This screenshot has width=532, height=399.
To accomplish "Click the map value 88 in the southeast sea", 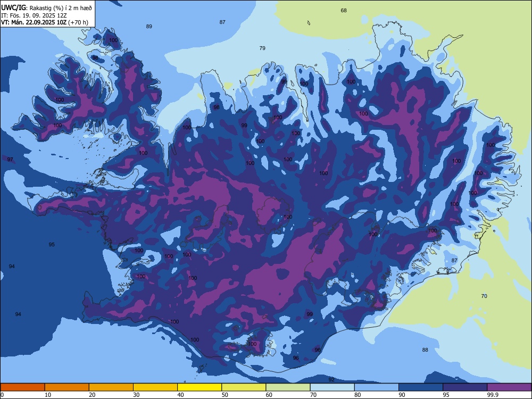I will tap(425, 350).
